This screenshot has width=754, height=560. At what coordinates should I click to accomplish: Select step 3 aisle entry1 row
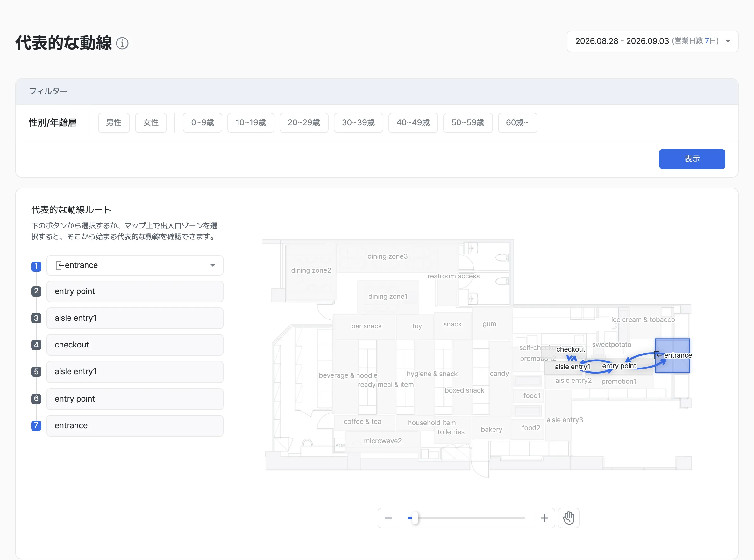tap(135, 318)
